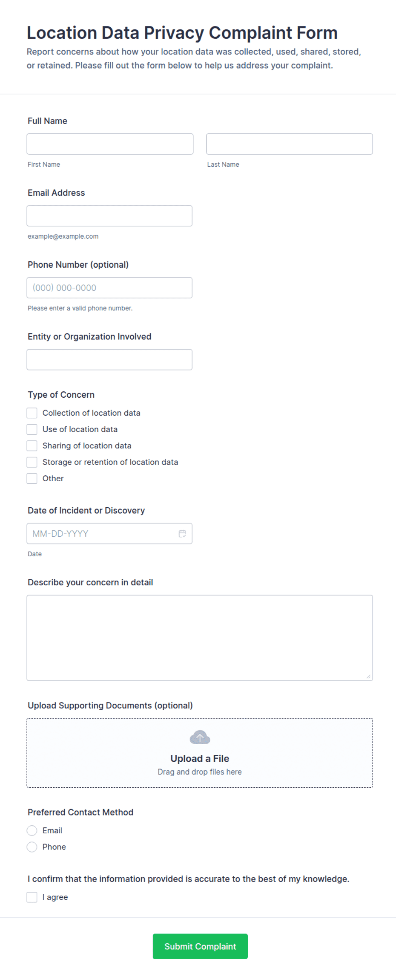Click the MM-DD-YYYY date input
Screen dimensions: 396x980
coord(109,534)
